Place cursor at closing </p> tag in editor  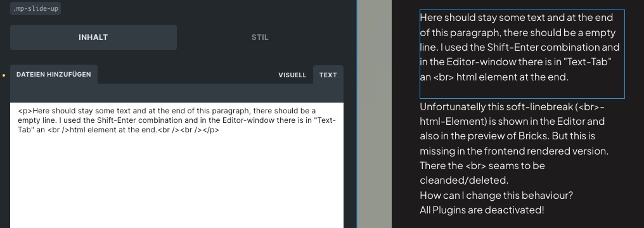coord(211,130)
